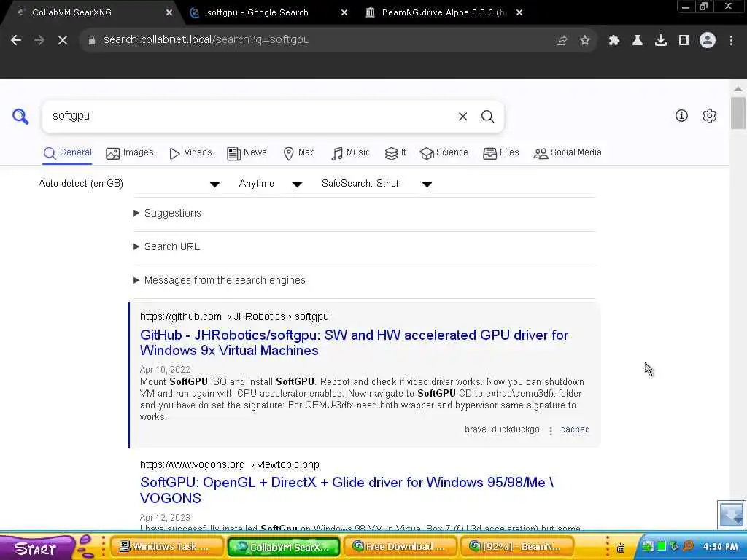
Task: Click the back-to-top arrow box
Action: (732, 514)
